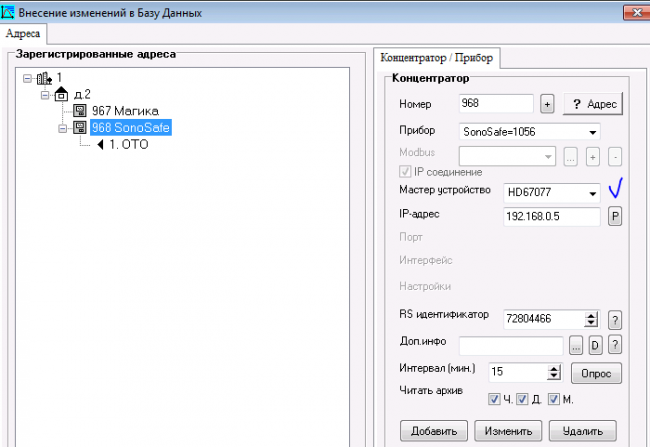The height and width of the screenshot is (447, 650).
Task: Collapse the д.2 tree node
Action: [45, 94]
